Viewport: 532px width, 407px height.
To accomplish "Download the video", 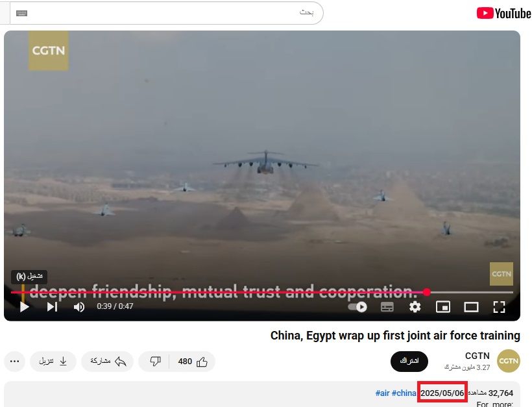I will (53, 362).
